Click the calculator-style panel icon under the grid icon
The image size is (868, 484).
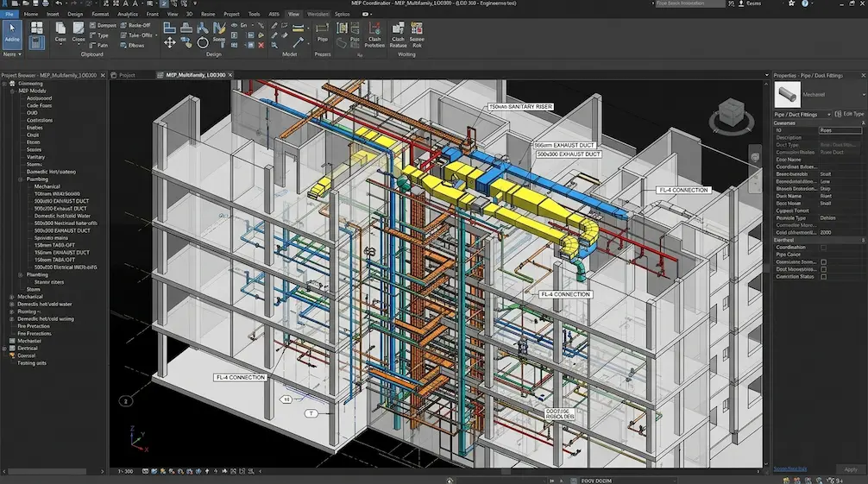pyautogui.click(x=36, y=42)
